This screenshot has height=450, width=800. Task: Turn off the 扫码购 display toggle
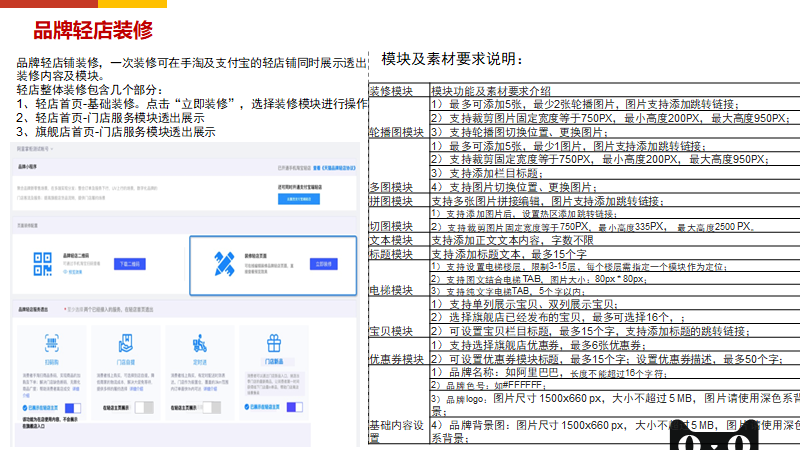point(72,408)
